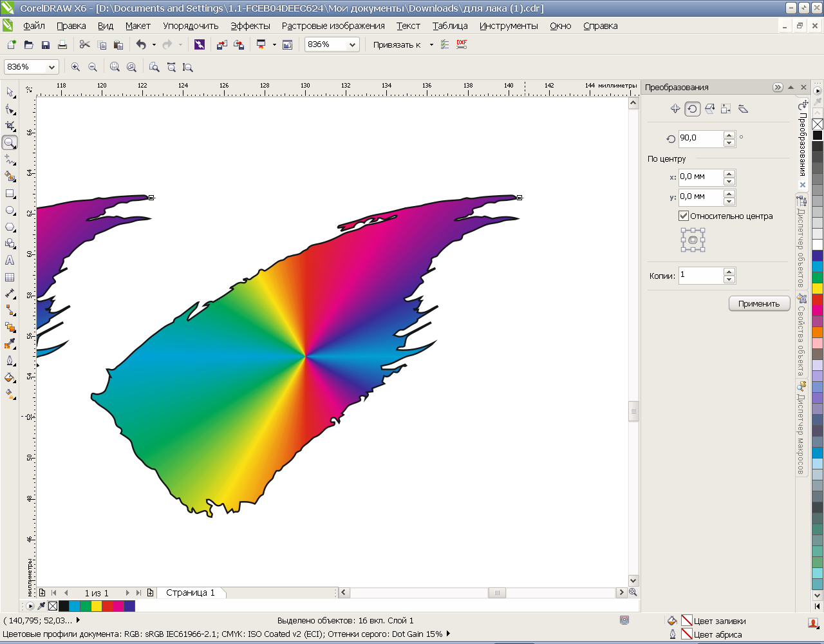The image size is (824, 644).
Task: Toggle the 'Относительно центра' checkbox
Action: click(684, 216)
